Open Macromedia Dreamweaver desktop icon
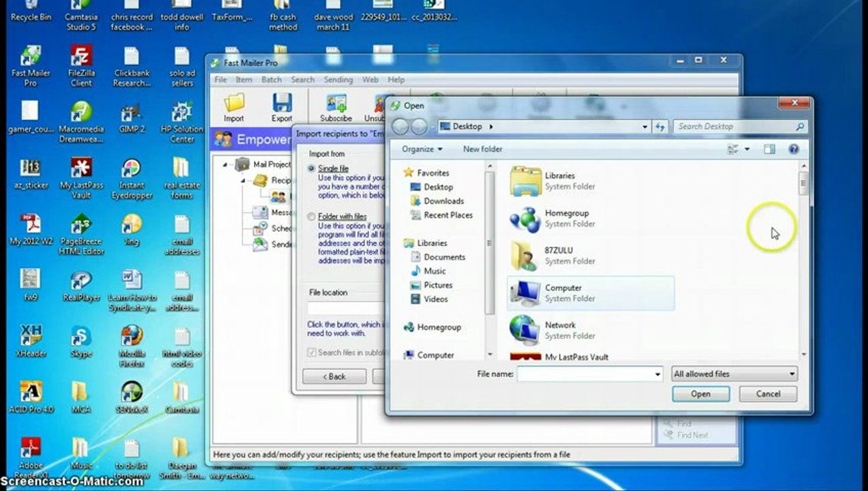This screenshot has width=868, height=491. pos(81,122)
